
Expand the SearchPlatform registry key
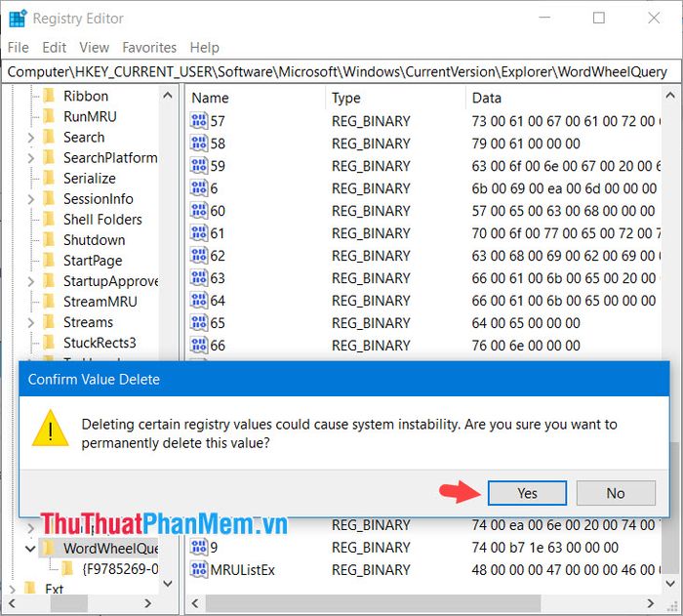pyautogui.click(x=31, y=158)
